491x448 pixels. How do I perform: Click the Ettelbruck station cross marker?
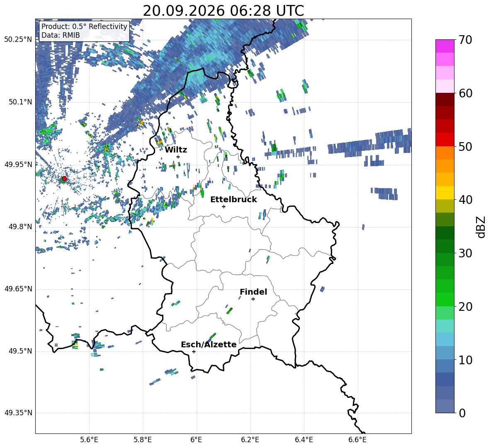[224, 206]
